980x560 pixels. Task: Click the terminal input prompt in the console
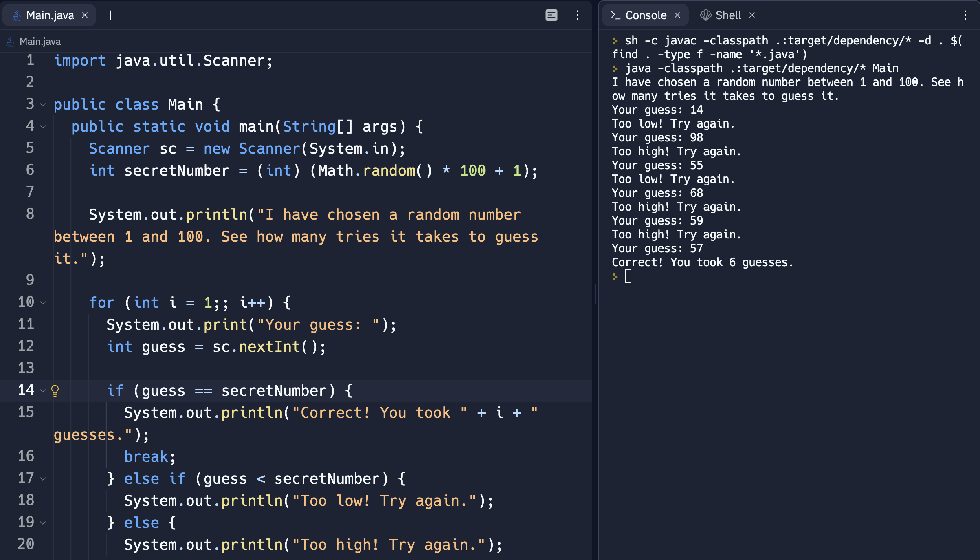point(627,277)
